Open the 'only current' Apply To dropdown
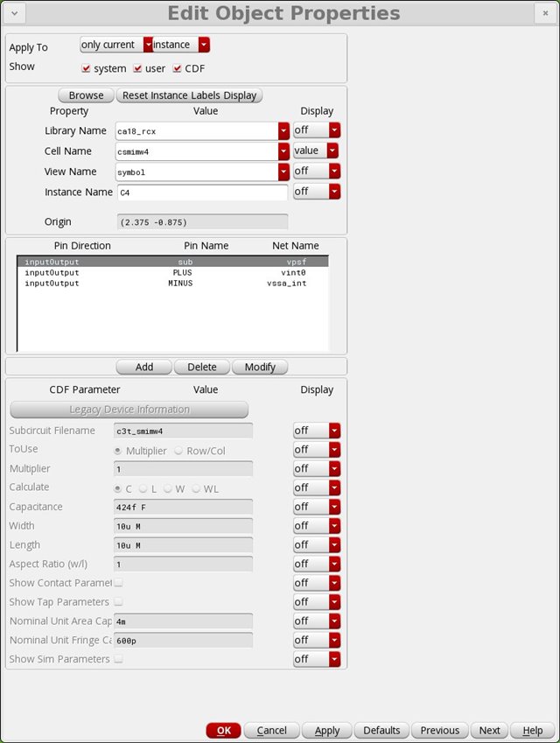The height and width of the screenshot is (743, 560). (148, 45)
